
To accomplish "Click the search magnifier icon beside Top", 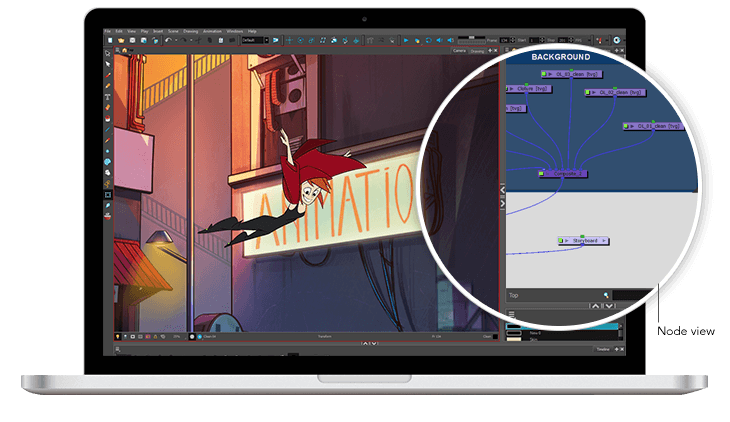I will click(x=606, y=295).
